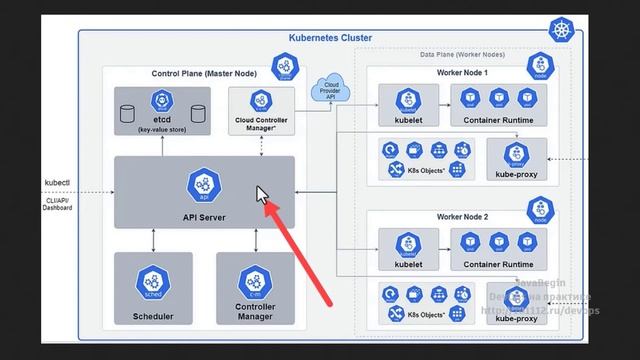Click the kube-proxy icon in Worker Node 2

click(x=516, y=299)
